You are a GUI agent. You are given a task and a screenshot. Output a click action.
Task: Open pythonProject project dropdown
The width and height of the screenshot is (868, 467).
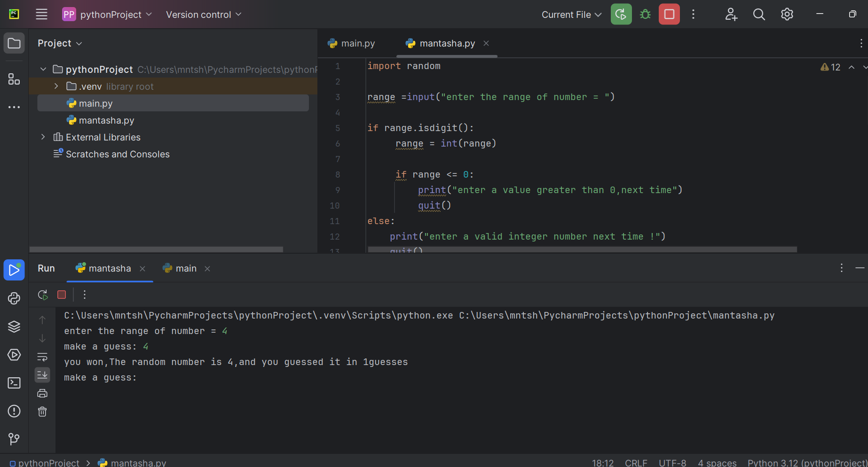(x=108, y=15)
